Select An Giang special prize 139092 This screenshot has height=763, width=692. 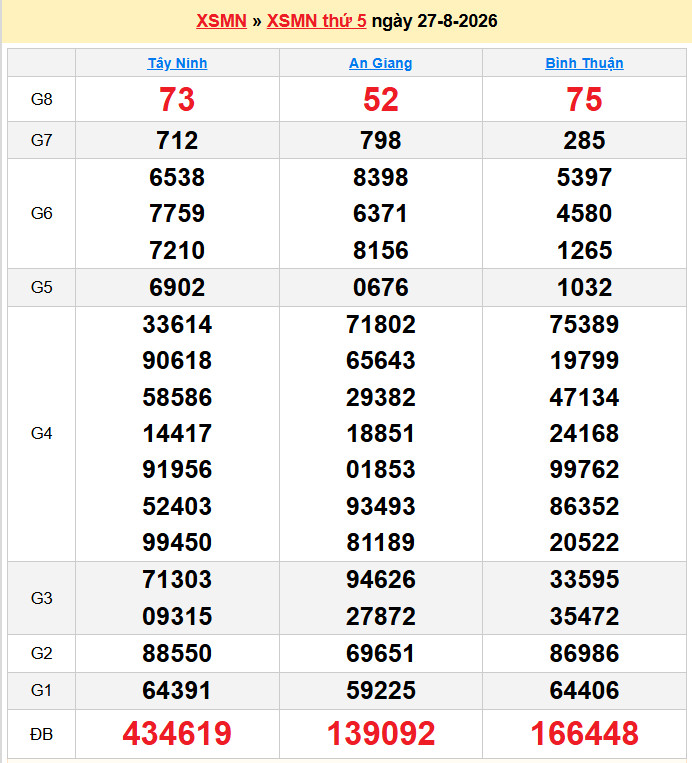tap(381, 733)
